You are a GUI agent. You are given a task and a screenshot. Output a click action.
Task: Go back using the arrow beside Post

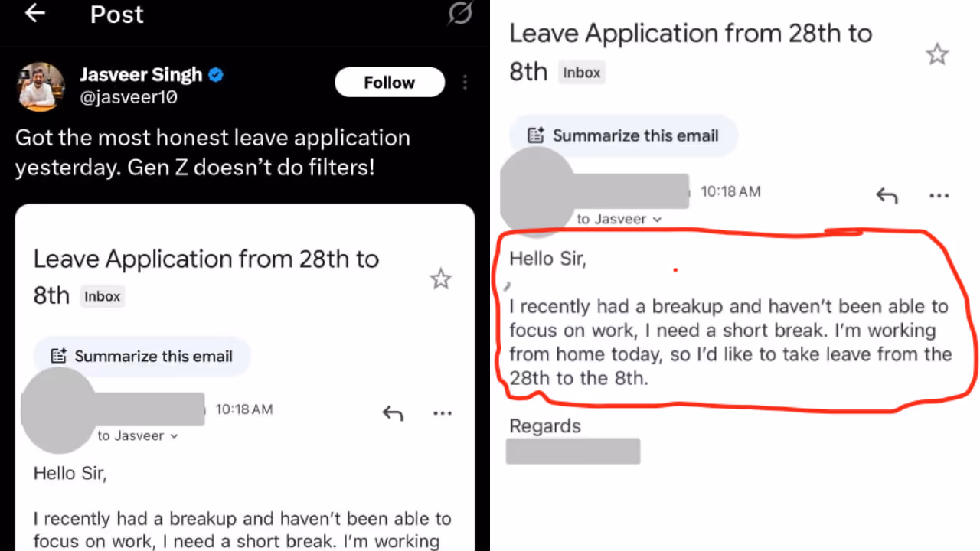(x=35, y=13)
